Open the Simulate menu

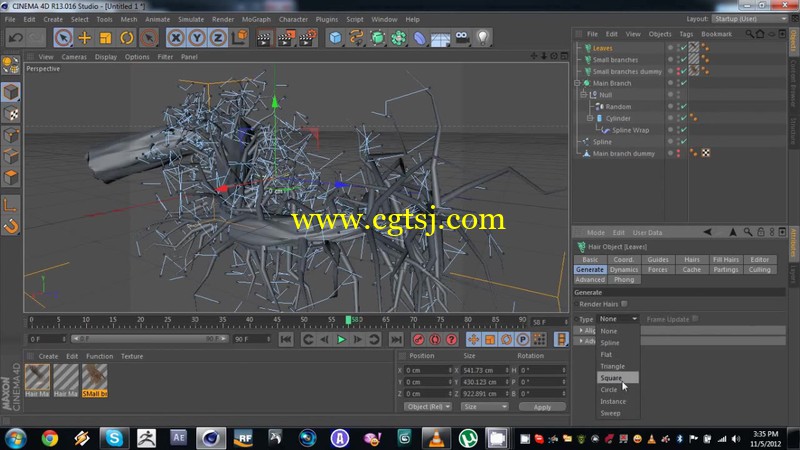point(191,19)
